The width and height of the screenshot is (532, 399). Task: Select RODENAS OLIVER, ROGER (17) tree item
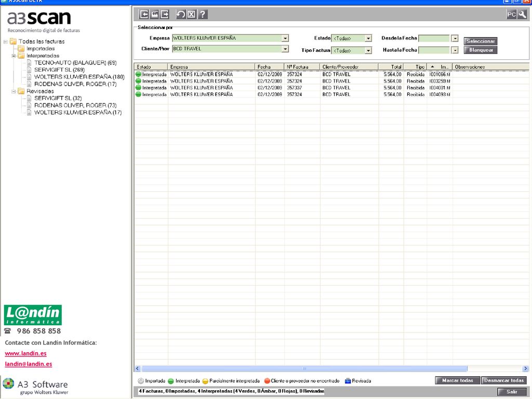coord(75,84)
